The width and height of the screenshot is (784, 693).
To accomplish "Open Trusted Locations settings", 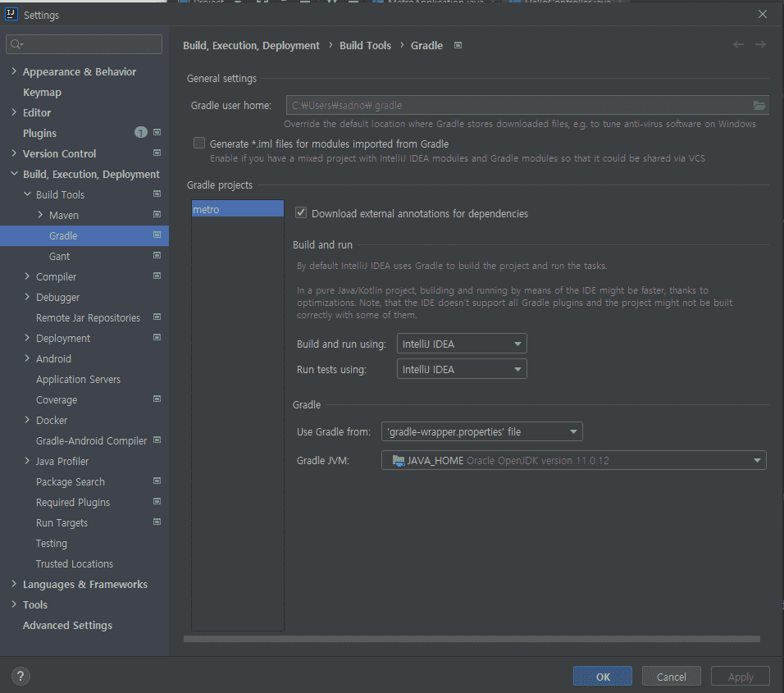I will [75, 564].
